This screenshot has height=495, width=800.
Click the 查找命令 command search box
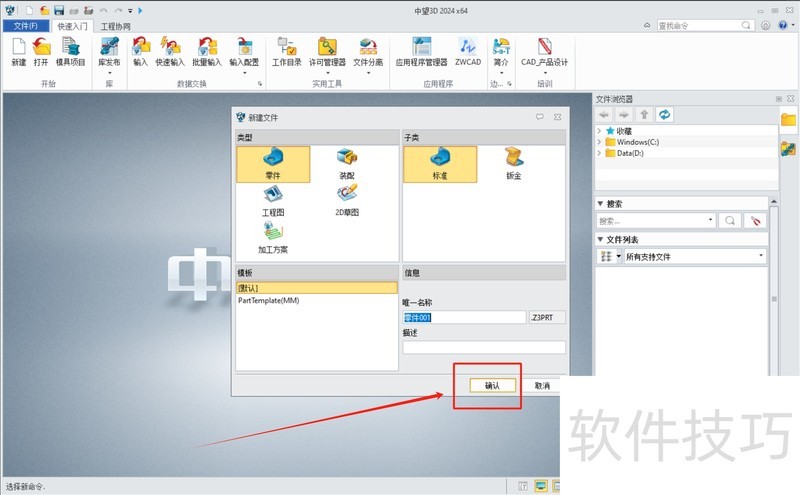click(x=705, y=25)
